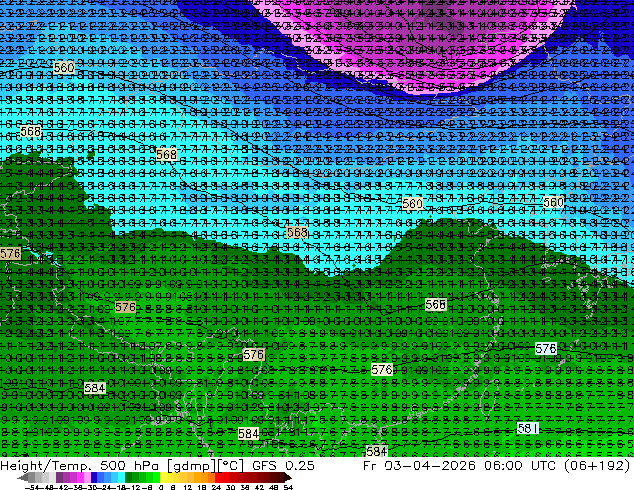This screenshot has height=490, width=634.
Task: Click the bright red swatch at legend value 24
Action: click(218, 478)
